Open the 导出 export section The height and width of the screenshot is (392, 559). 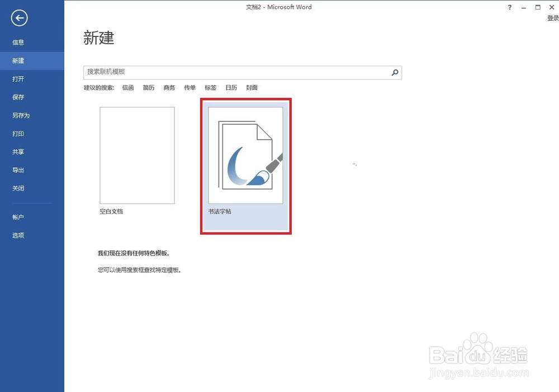tap(18, 170)
